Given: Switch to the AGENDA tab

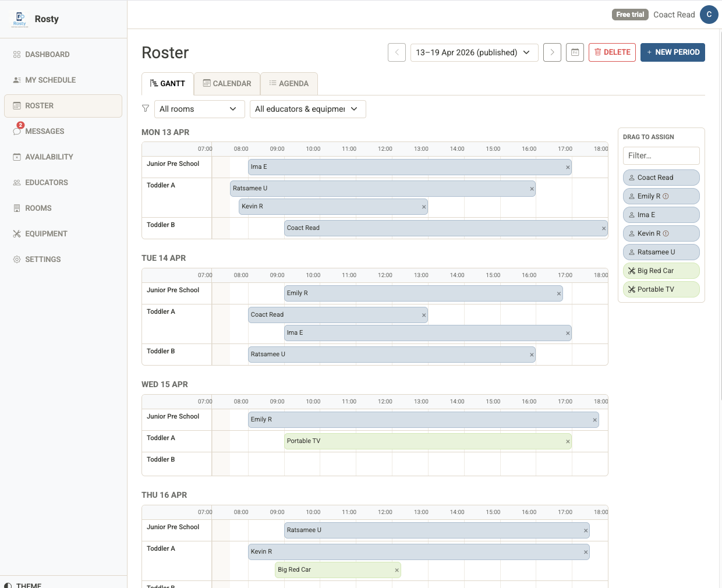Looking at the screenshot, I should tap(289, 83).
